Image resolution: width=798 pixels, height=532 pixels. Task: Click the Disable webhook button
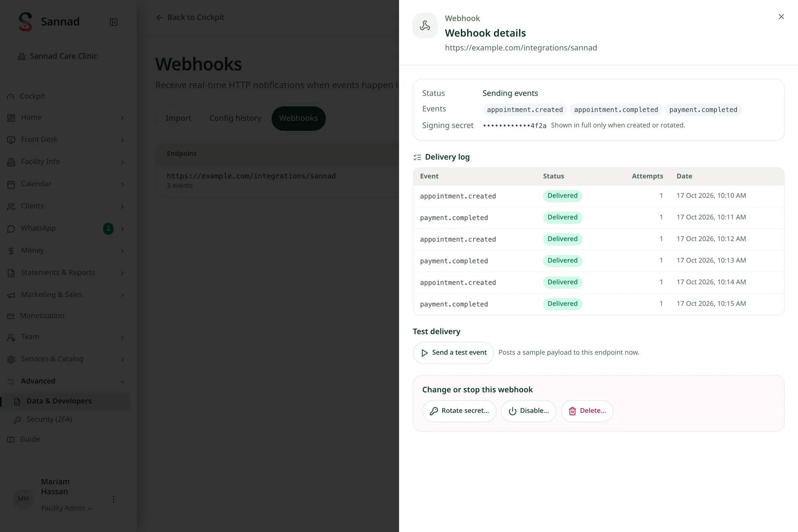point(528,411)
